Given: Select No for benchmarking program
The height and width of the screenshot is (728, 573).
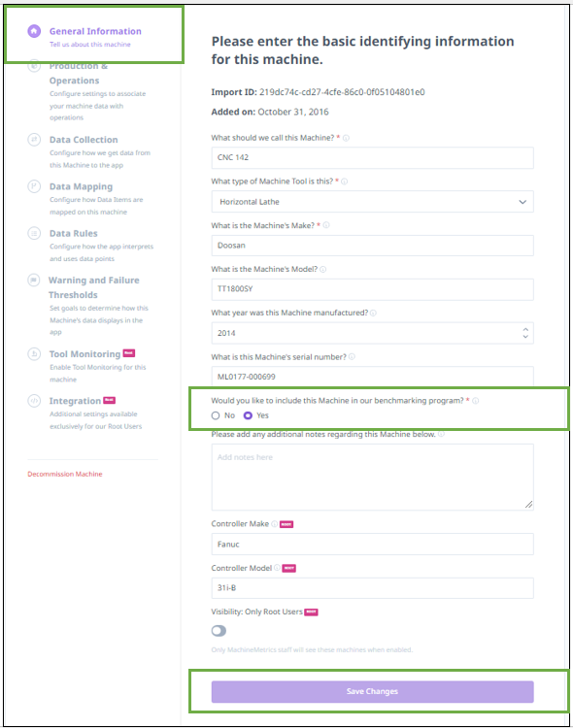Looking at the screenshot, I should tap(216, 415).
